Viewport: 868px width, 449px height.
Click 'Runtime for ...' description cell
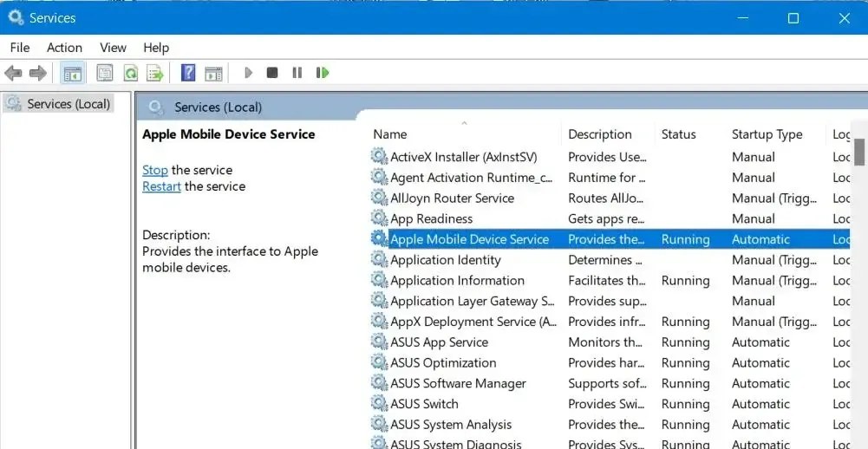[607, 177]
